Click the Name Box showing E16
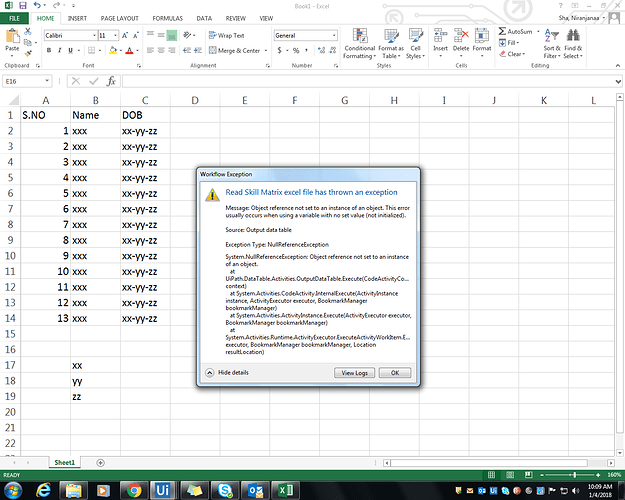 [x=27, y=81]
